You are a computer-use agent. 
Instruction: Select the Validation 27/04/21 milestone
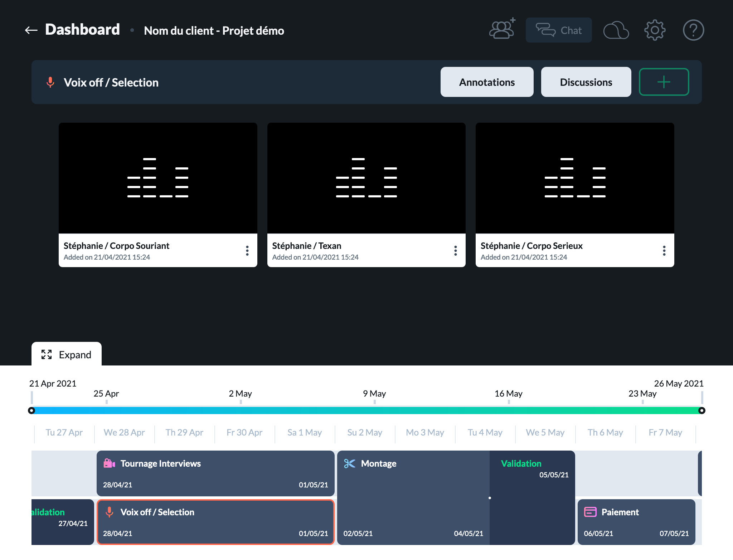[x=63, y=522]
